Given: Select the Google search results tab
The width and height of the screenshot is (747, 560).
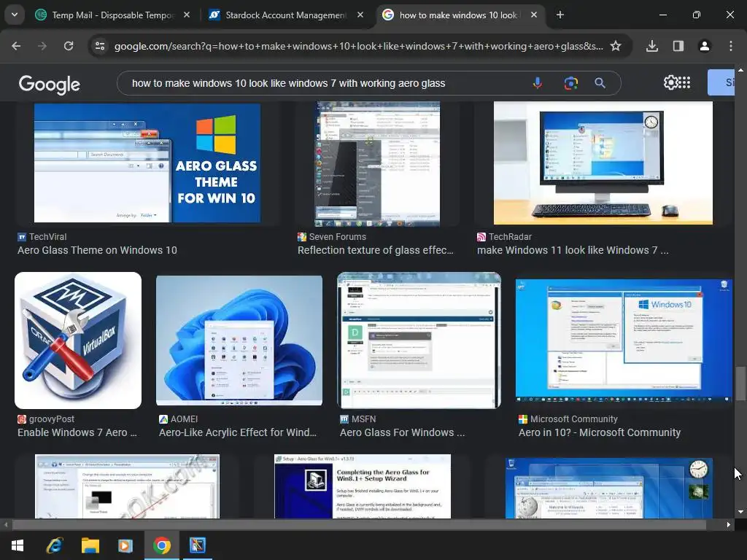Looking at the screenshot, I should pos(459,15).
